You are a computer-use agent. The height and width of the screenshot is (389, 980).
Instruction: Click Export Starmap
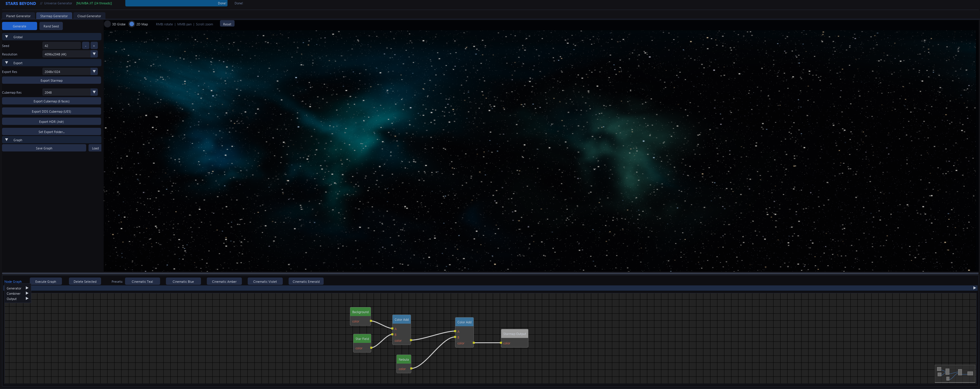(51, 80)
